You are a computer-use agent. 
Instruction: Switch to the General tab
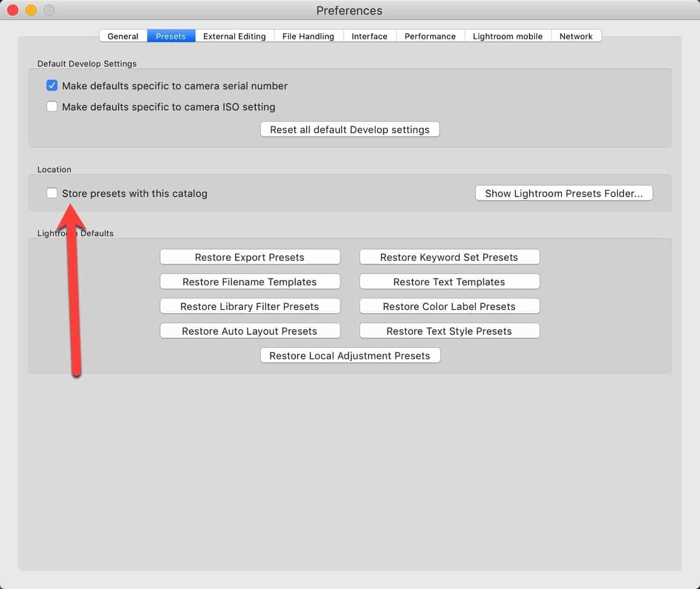click(123, 36)
